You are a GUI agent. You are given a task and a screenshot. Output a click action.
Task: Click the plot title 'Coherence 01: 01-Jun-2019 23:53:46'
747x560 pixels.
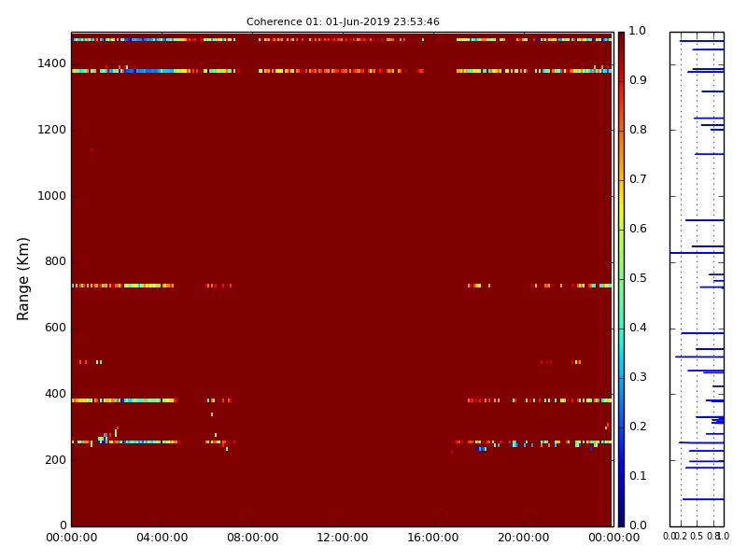(x=343, y=21)
